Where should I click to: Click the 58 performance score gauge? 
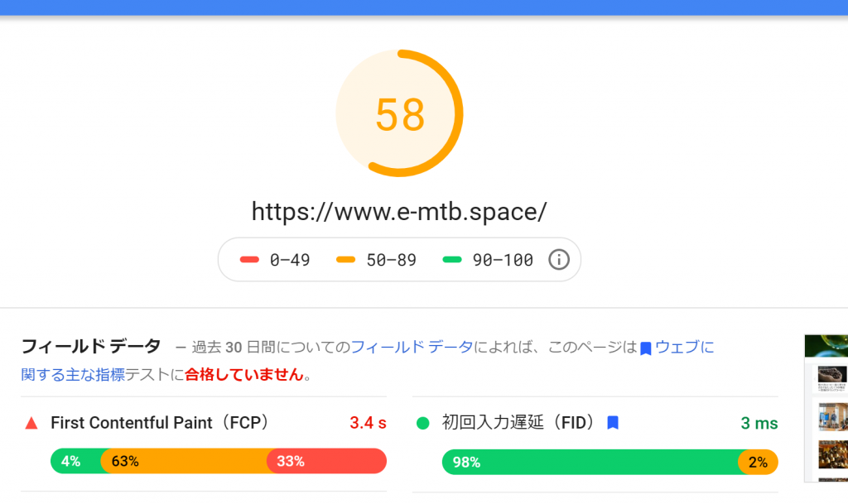399,113
